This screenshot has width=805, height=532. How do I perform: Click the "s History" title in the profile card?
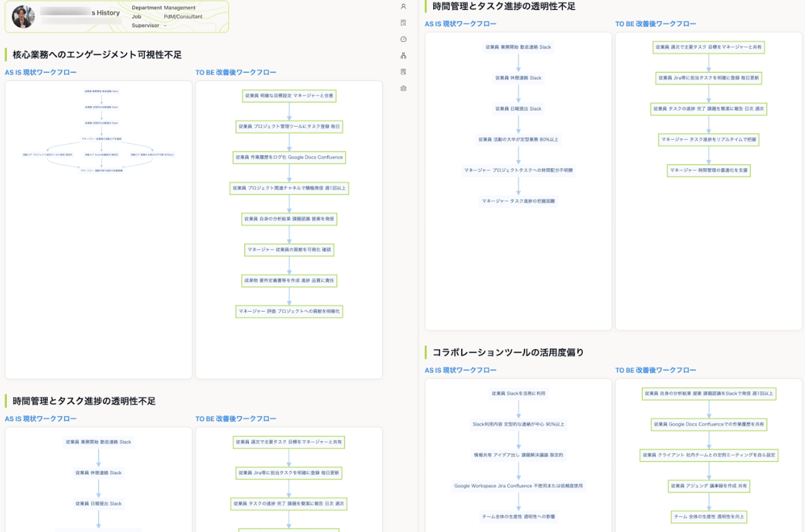click(x=106, y=12)
